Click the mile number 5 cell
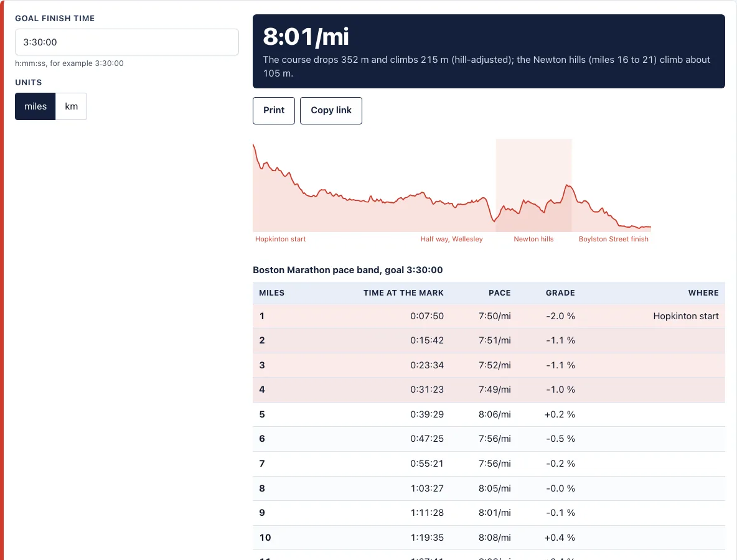 point(262,414)
